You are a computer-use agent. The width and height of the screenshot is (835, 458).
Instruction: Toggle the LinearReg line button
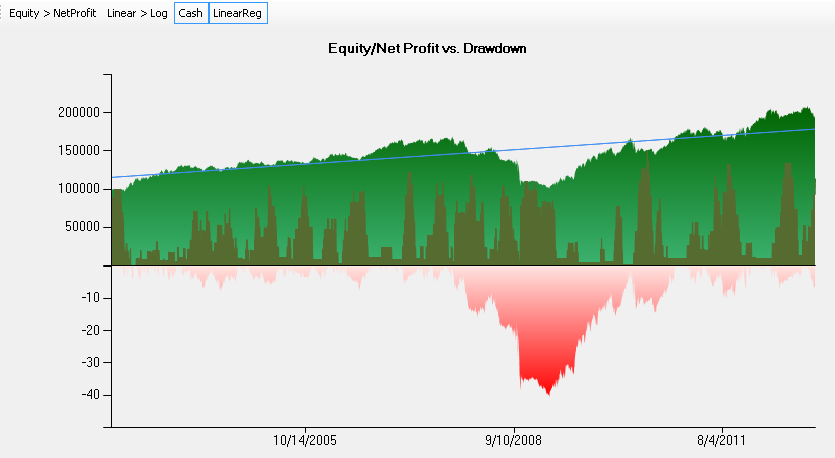[238, 13]
